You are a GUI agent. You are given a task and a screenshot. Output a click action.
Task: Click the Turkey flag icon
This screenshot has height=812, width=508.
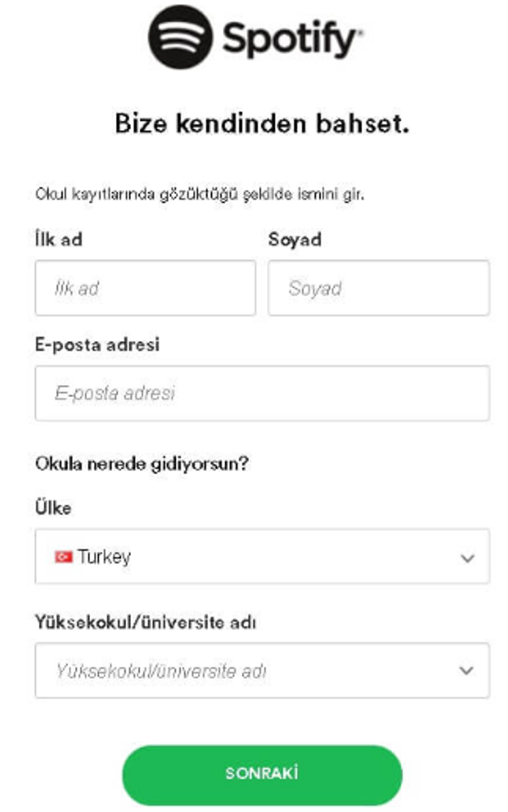pos(63,557)
